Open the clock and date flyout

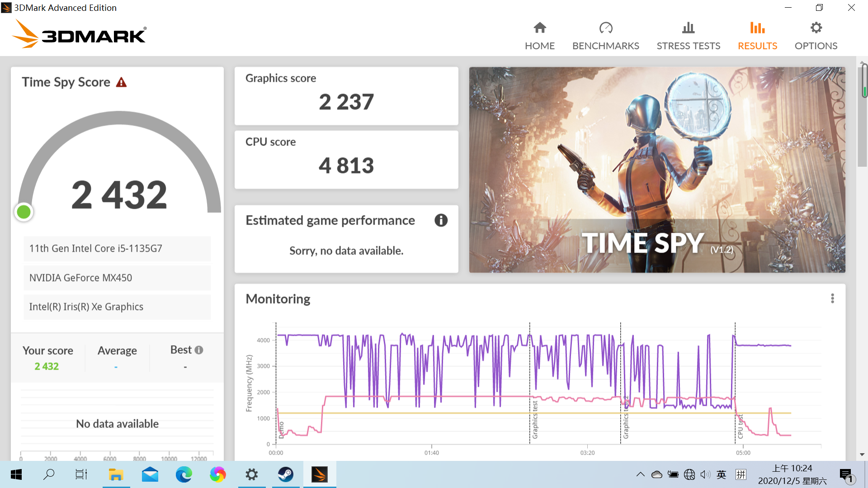(792, 474)
